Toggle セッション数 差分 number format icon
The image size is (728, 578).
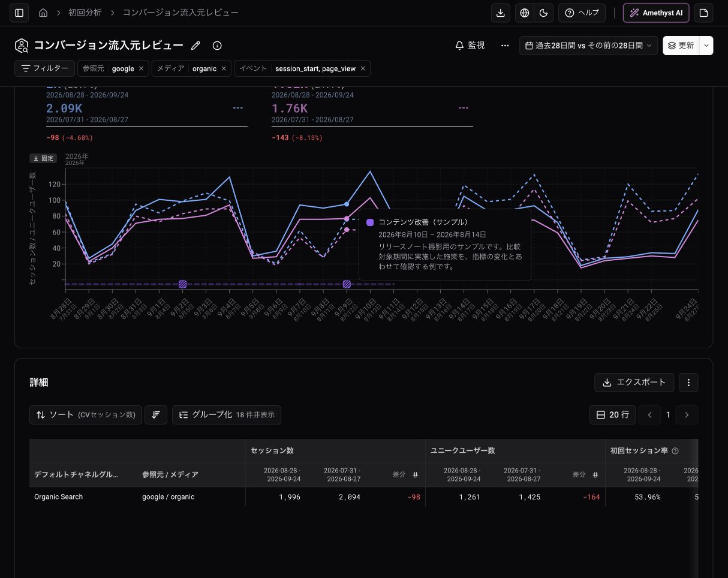click(416, 475)
